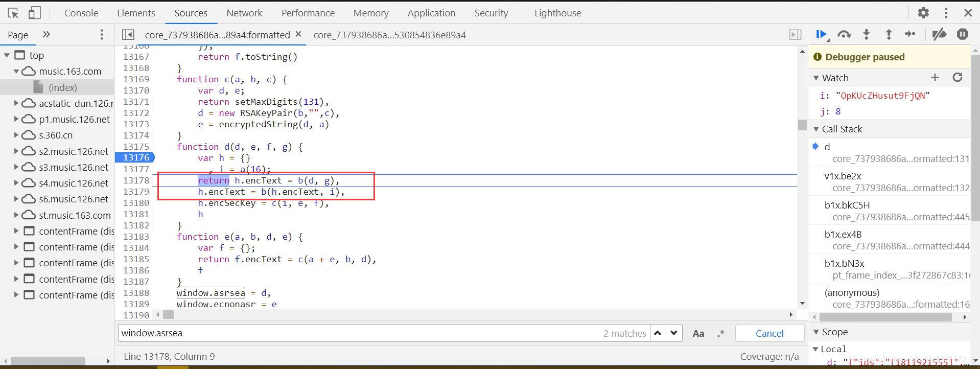Select the (anonymous) call stack frame
The height and width of the screenshot is (369, 980).
(x=890, y=298)
